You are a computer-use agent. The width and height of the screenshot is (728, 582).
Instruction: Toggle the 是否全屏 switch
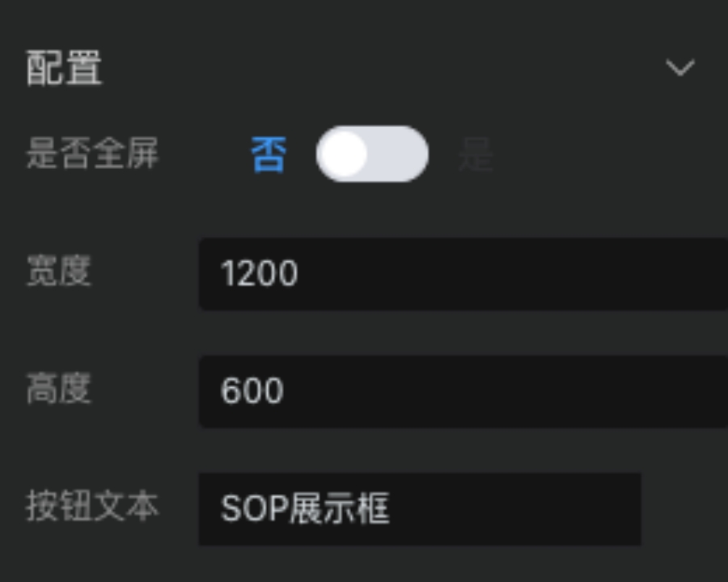[x=372, y=154]
